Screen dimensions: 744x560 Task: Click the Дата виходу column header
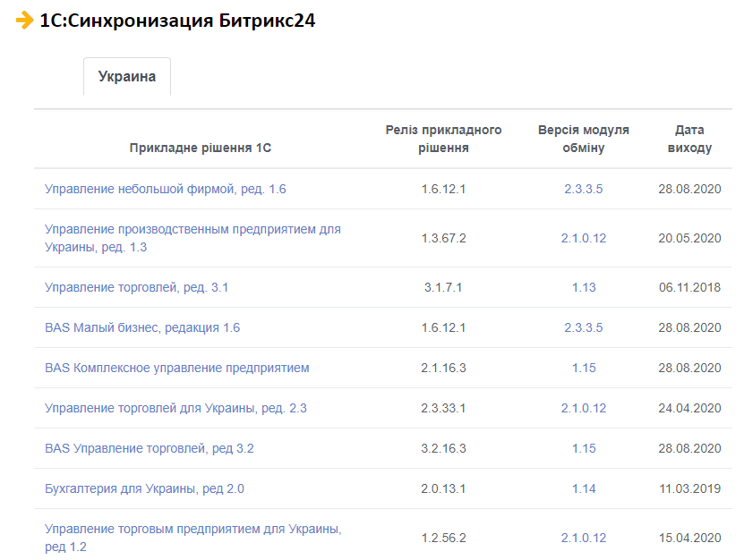689,139
